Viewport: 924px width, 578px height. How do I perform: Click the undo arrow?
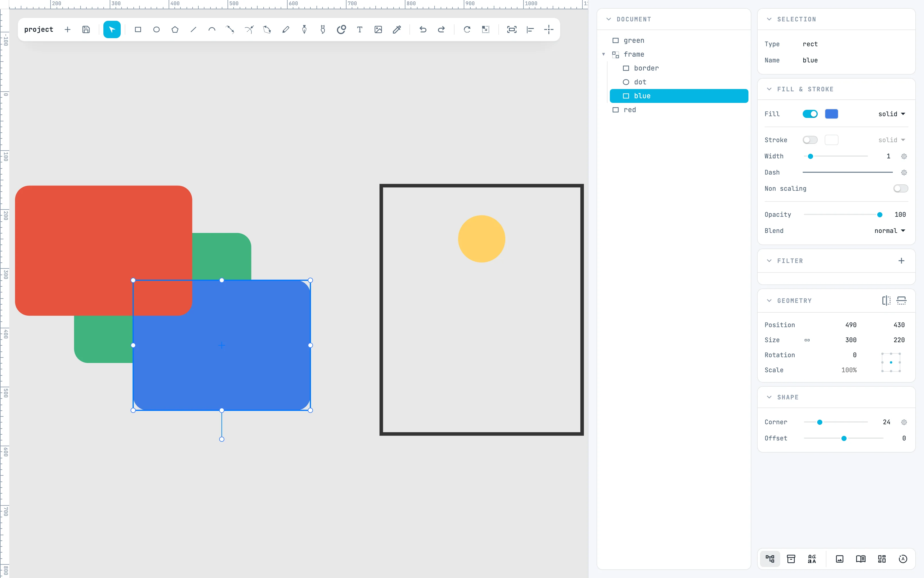(x=423, y=29)
